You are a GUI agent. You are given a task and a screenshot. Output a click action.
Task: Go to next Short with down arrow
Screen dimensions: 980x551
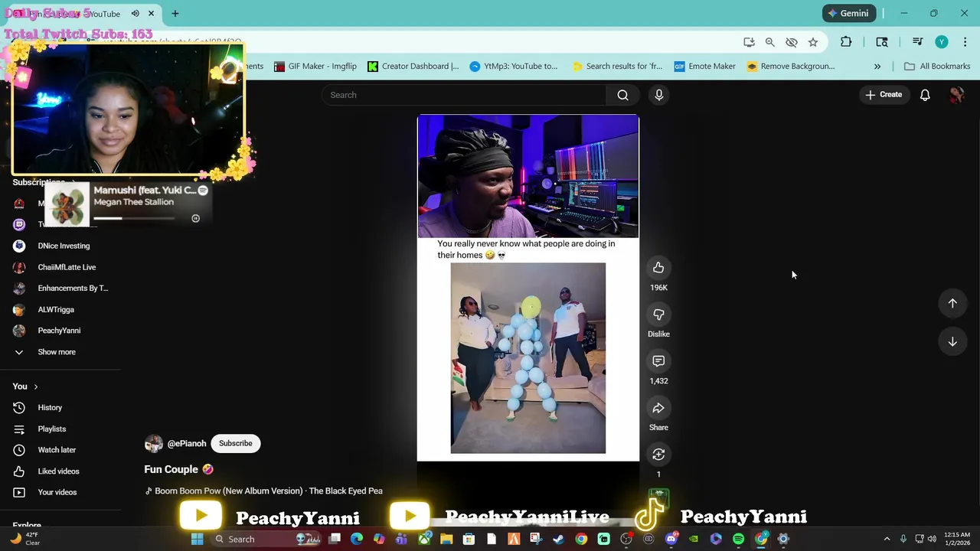point(952,341)
